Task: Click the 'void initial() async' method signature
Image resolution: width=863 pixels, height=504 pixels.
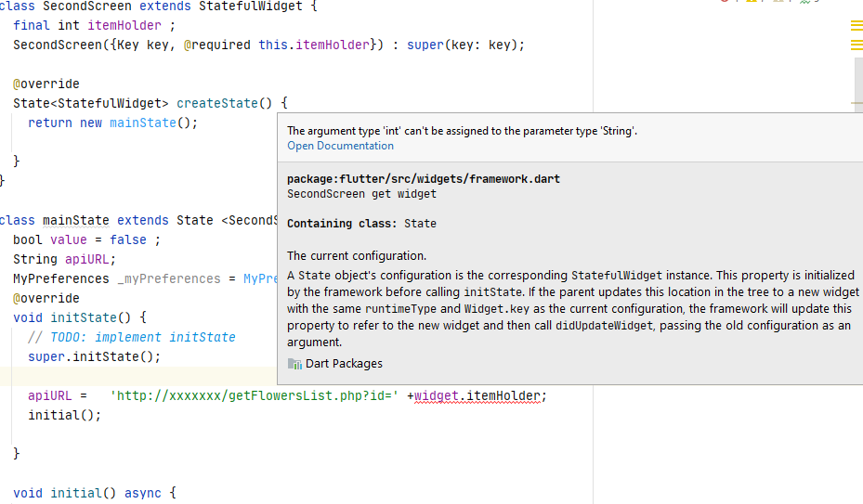Action: click(87, 493)
